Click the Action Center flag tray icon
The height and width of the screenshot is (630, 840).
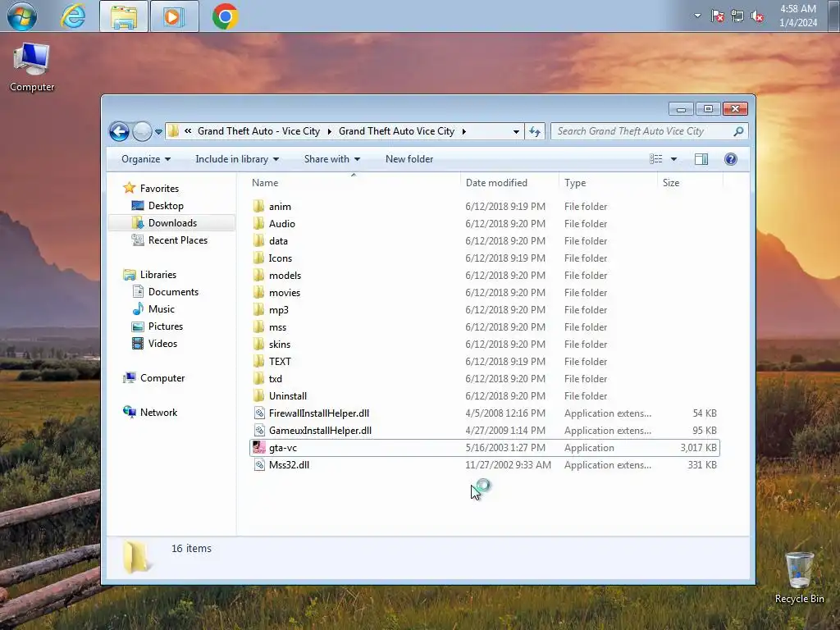click(717, 16)
